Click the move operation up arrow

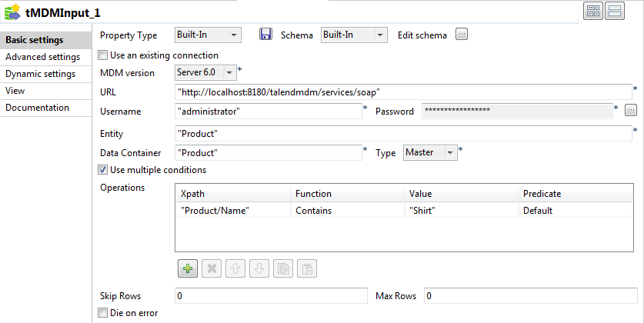(237, 268)
